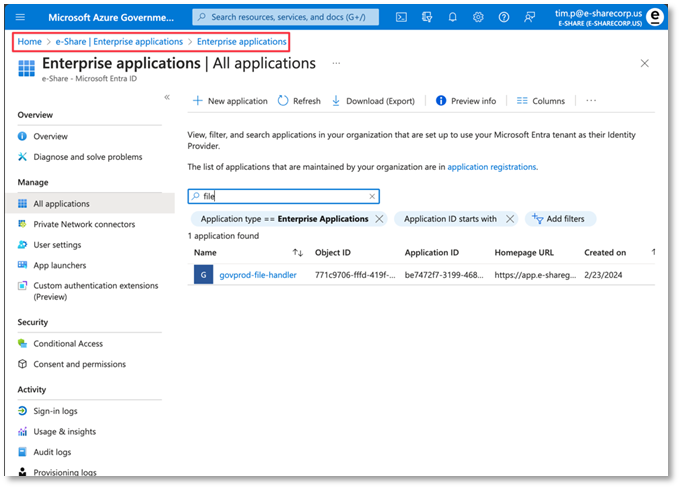The image size is (681, 489).
Task: Clear the application search text
Action: point(372,196)
